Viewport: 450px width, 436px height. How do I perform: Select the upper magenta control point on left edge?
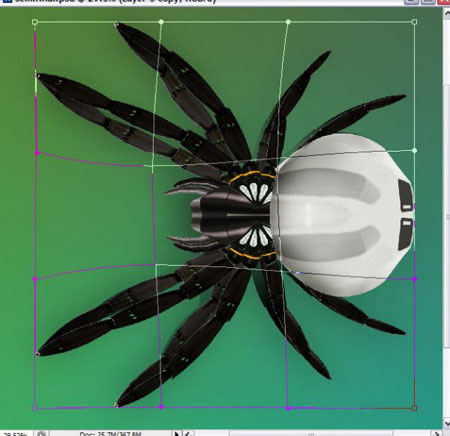coord(37,152)
